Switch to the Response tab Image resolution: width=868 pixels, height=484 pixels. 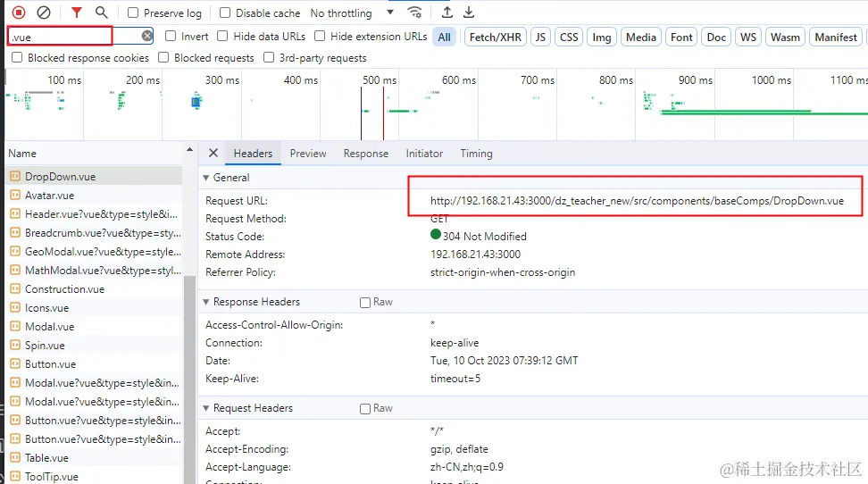pos(366,154)
